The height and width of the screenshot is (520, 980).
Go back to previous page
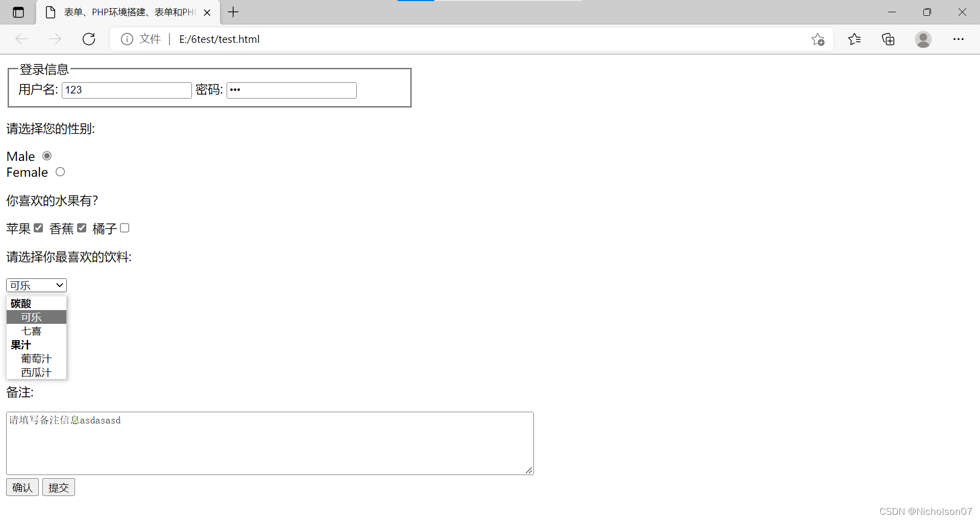pyautogui.click(x=21, y=39)
